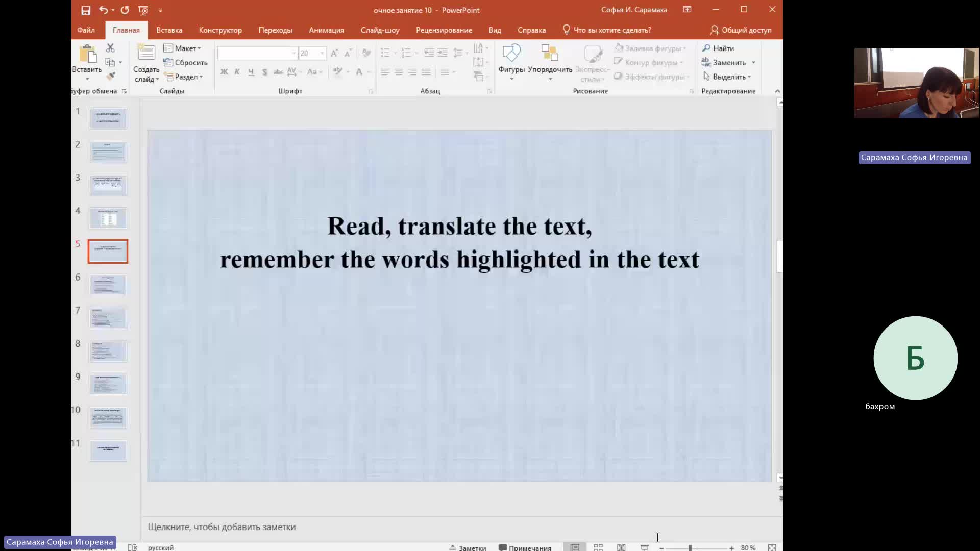Open the font color picker (A)
The image size is (980, 551).
pos(359,72)
